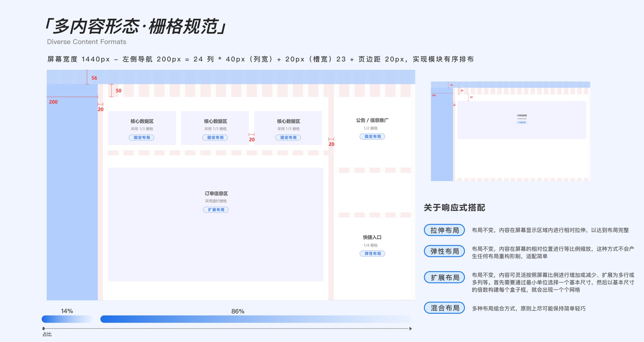Click 固定布局 tag in middle 核心数据区 card

(215, 137)
